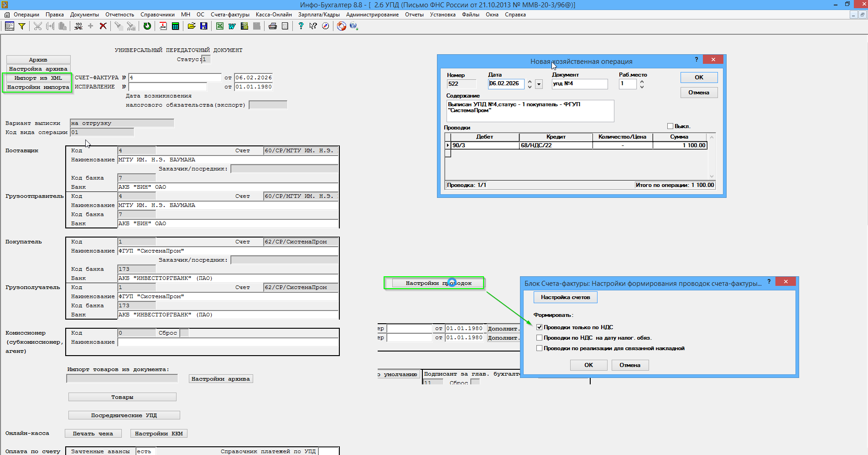Click the Документ field 'упд №4'
Viewport: 868px width, 455px height.
579,84
